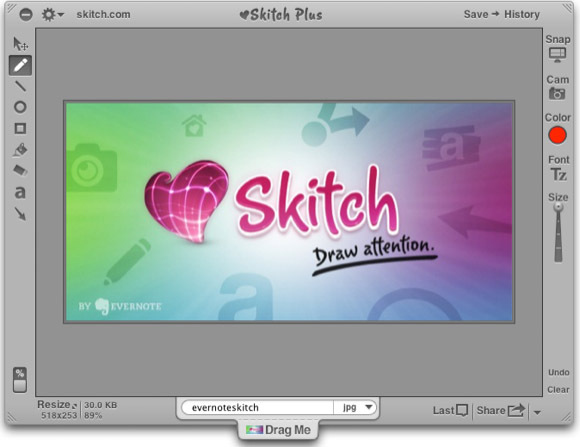This screenshot has height=447, width=580.
Task: Toggle the percent switch at bottom left
Action: click(20, 380)
